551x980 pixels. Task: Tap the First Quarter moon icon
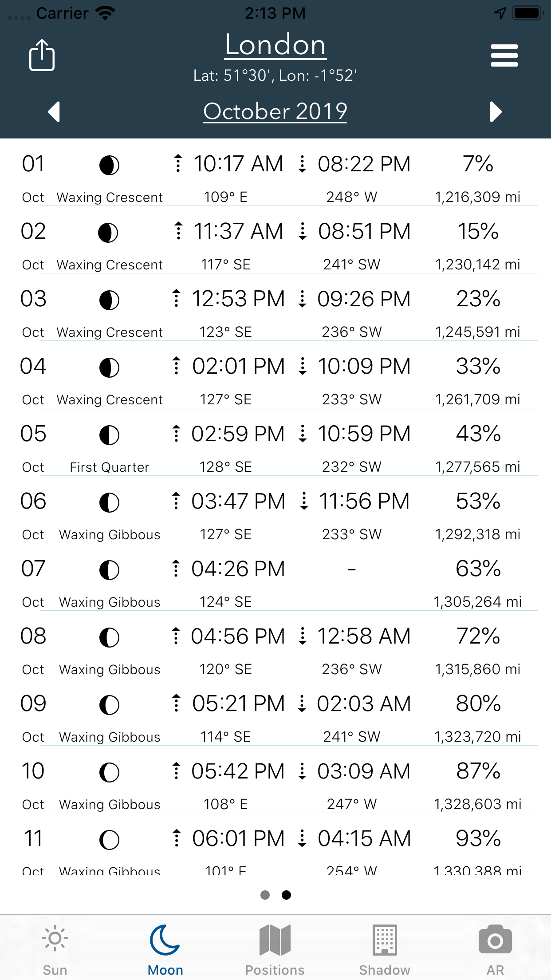click(x=109, y=435)
